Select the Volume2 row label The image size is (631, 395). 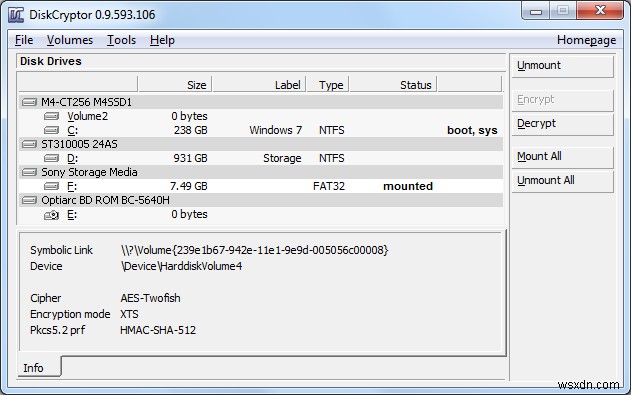click(x=87, y=116)
